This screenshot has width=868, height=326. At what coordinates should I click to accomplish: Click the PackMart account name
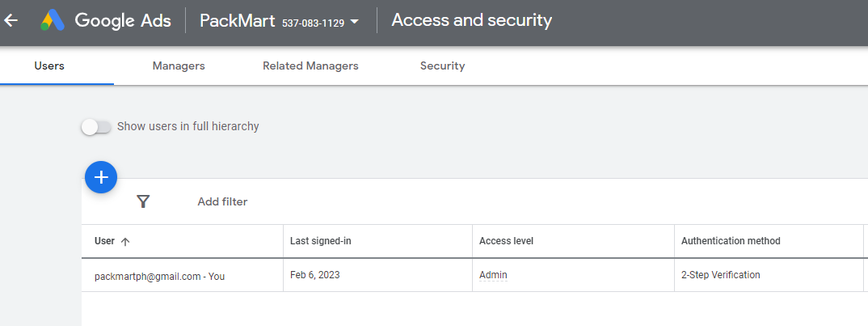point(238,21)
